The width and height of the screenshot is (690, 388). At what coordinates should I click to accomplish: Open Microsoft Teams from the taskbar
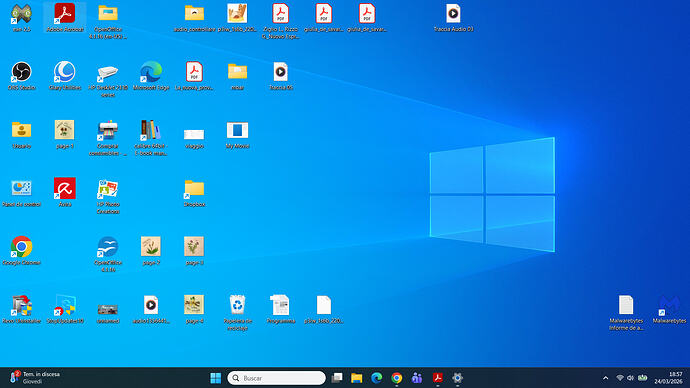[417, 378]
